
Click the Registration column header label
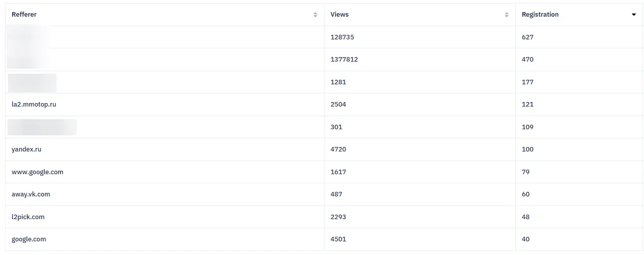coord(540,15)
